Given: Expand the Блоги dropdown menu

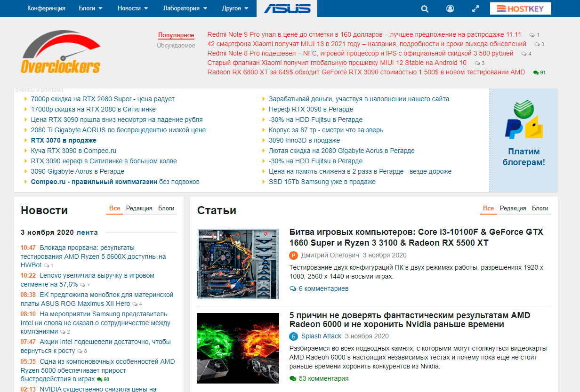Looking at the screenshot, I should 91,8.
